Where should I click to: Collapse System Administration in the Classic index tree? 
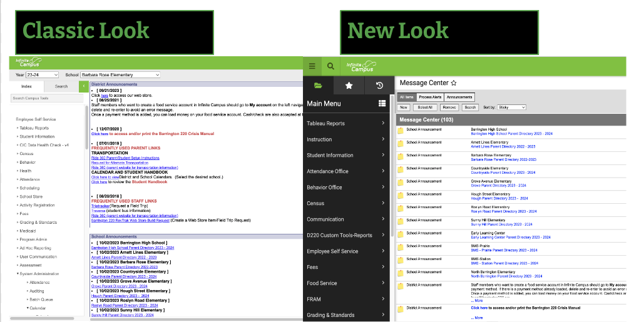[x=18, y=274]
